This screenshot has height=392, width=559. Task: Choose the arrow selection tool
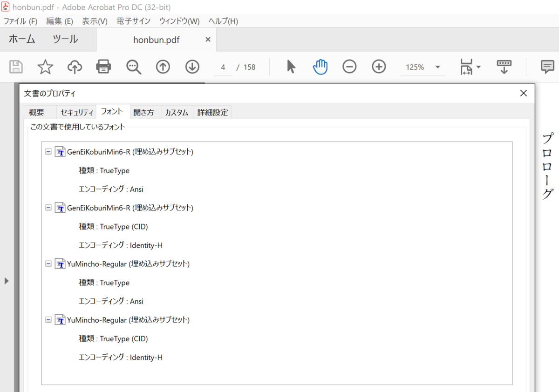coord(291,67)
